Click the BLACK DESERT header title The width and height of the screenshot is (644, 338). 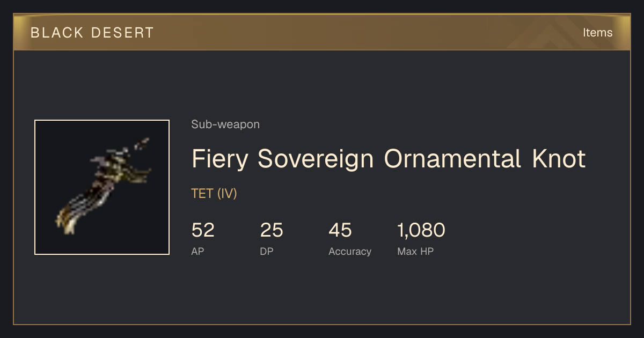pos(92,33)
